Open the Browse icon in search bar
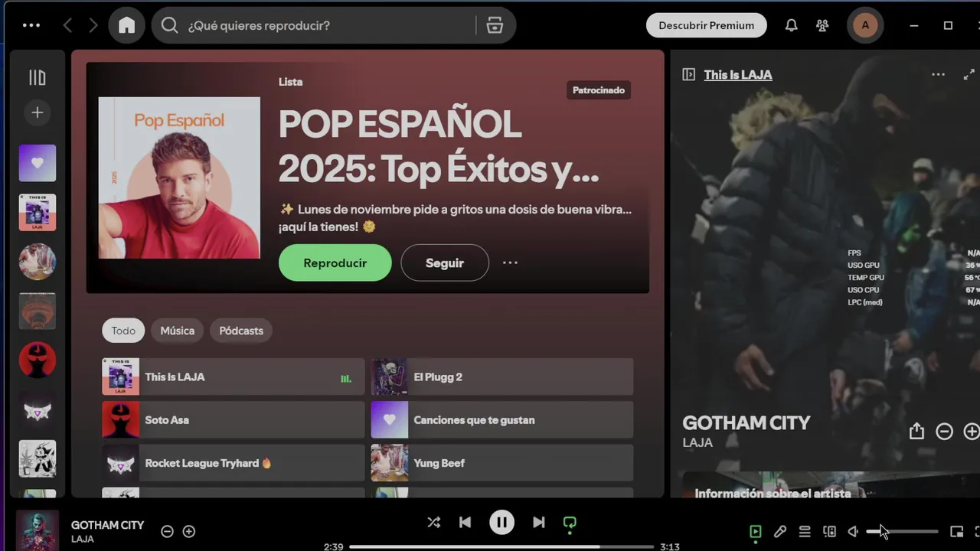This screenshot has height=551, width=980. (495, 25)
